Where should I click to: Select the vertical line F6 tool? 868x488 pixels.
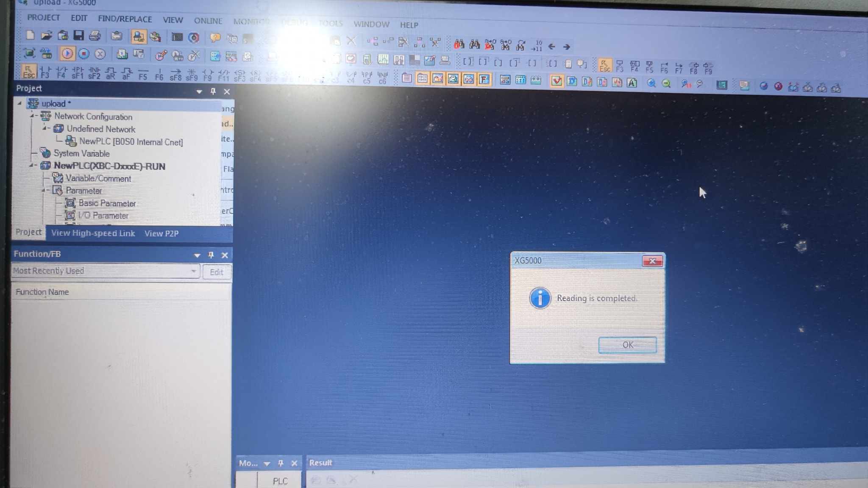pyautogui.click(x=159, y=74)
